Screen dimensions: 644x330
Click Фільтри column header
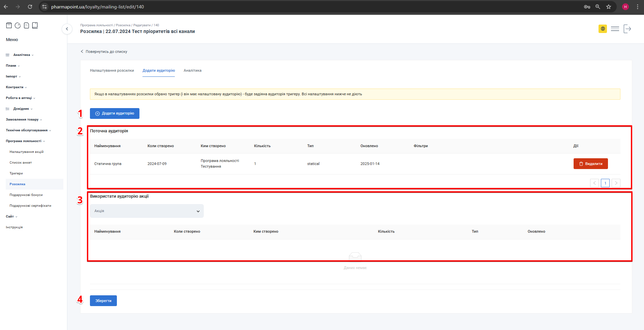coord(421,146)
